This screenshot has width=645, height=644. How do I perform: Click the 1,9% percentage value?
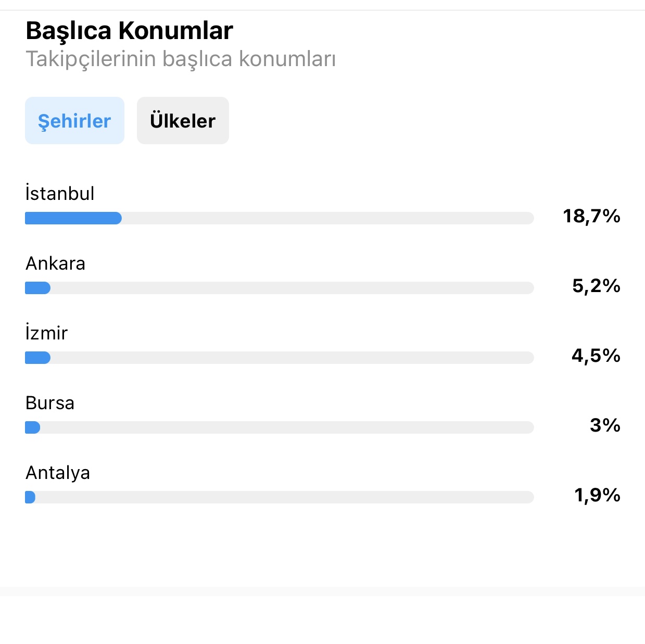598,495
